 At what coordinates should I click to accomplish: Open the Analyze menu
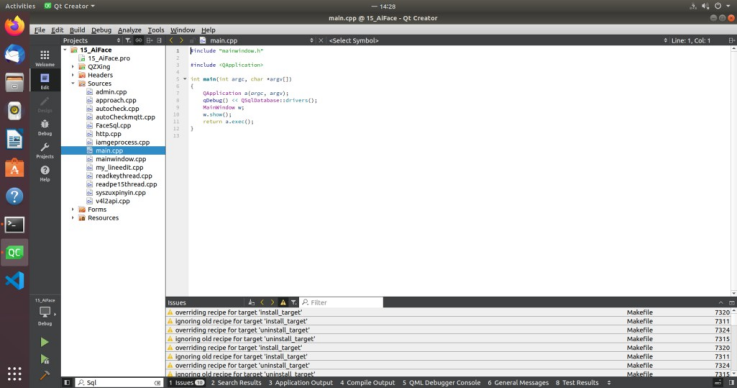tap(129, 30)
